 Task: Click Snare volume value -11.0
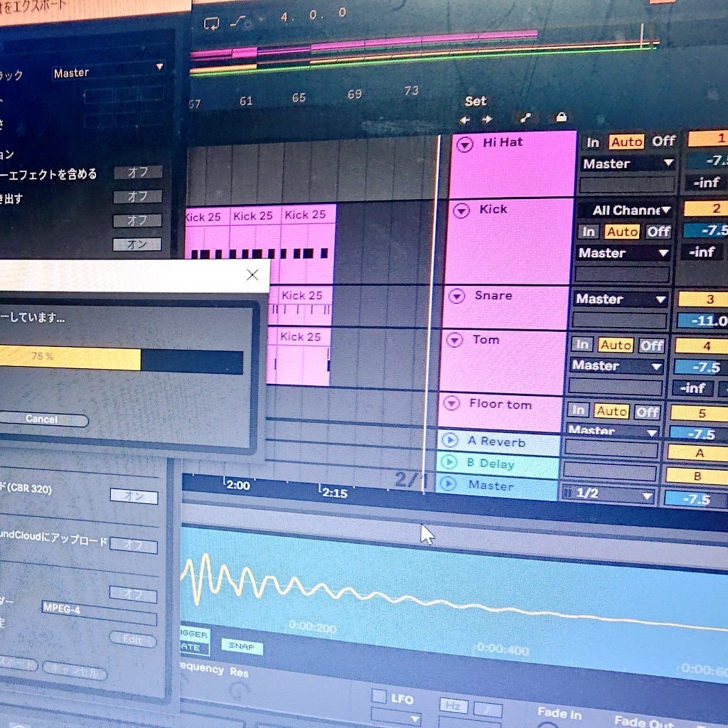point(702,321)
